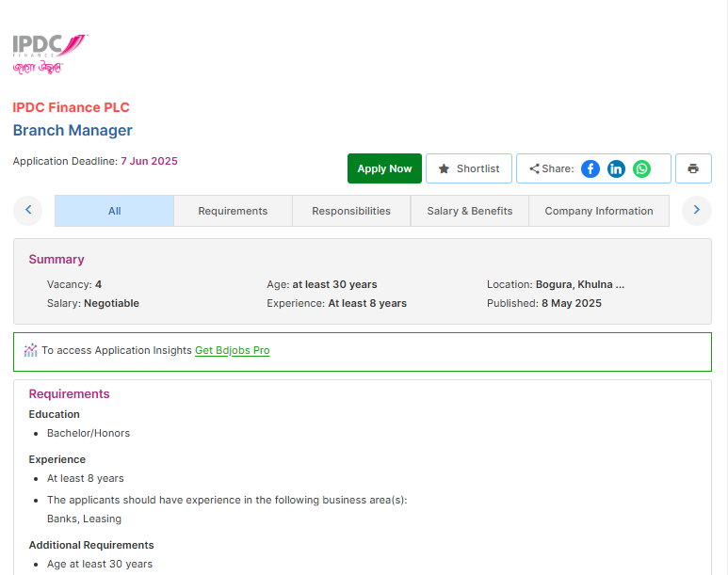Image resolution: width=728 pixels, height=575 pixels.
Task: Print the job posting using printer icon
Action: tap(693, 168)
